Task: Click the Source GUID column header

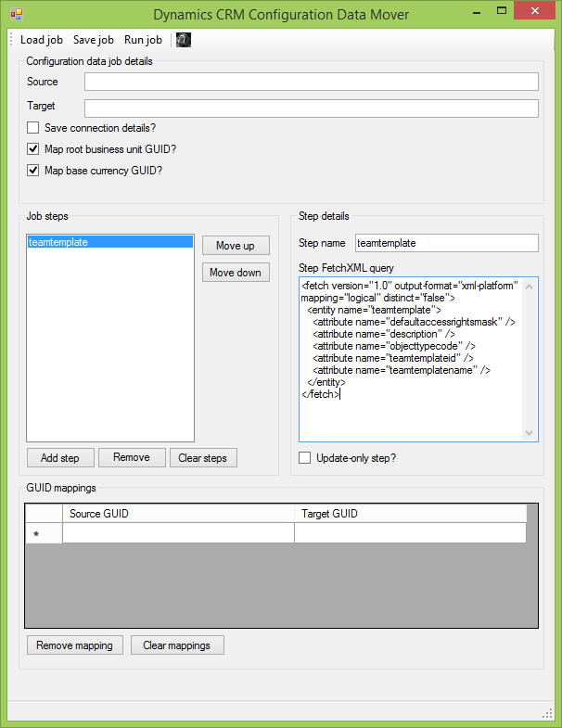Action: (x=178, y=514)
